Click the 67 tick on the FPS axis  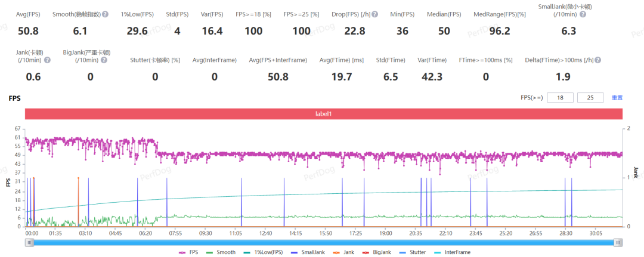pyautogui.click(x=17, y=129)
